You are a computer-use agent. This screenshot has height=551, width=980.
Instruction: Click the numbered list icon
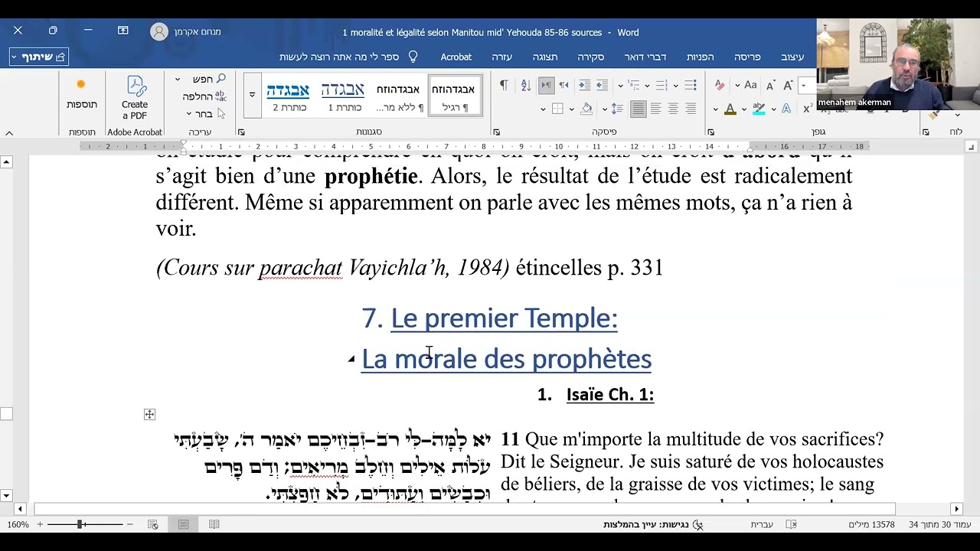click(x=661, y=86)
